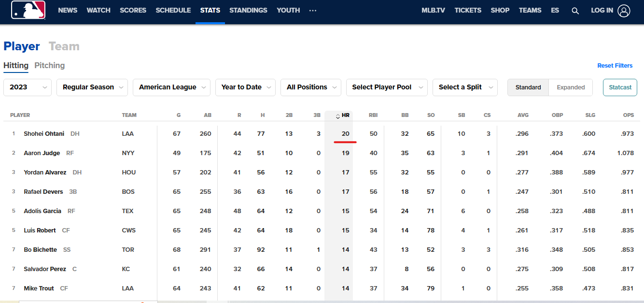Switch to the Team tab

64,46
